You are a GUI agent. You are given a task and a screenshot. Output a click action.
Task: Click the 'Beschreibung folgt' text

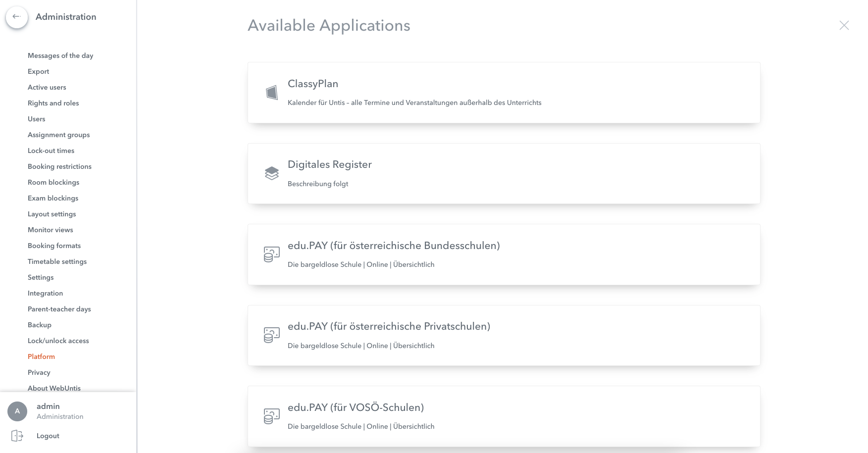click(318, 184)
